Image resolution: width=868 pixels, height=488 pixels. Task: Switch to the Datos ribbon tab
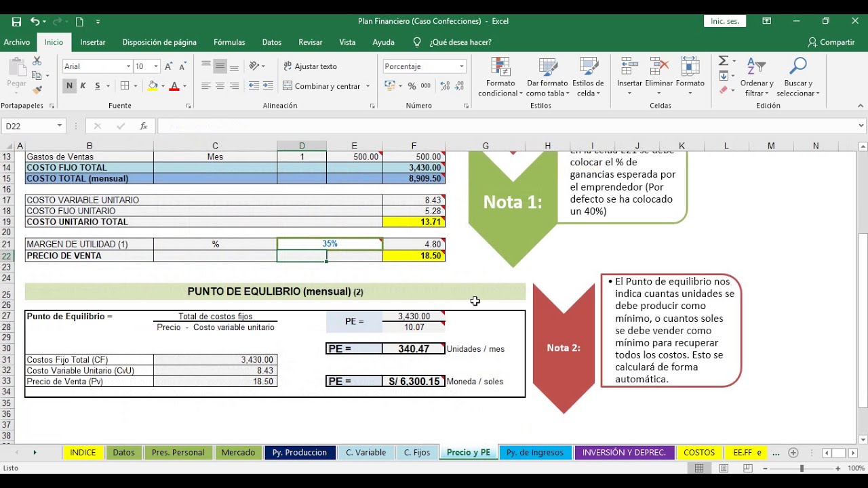272,42
